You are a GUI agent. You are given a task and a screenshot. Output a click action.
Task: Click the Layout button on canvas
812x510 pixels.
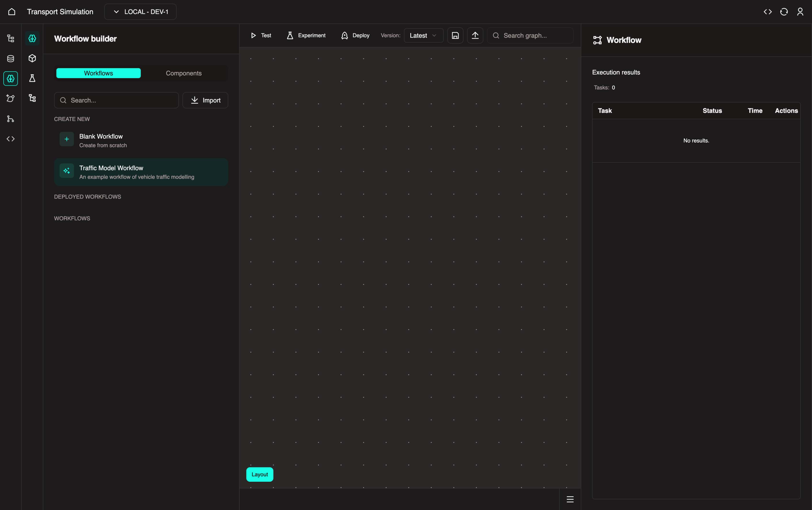pos(260,474)
